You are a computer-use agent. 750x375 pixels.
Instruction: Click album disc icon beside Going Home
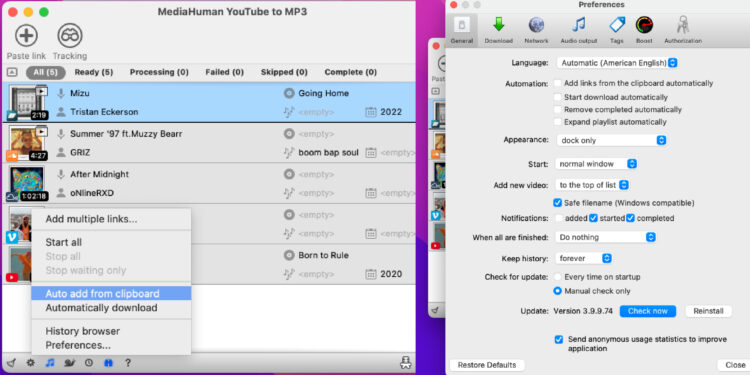[288, 93]
